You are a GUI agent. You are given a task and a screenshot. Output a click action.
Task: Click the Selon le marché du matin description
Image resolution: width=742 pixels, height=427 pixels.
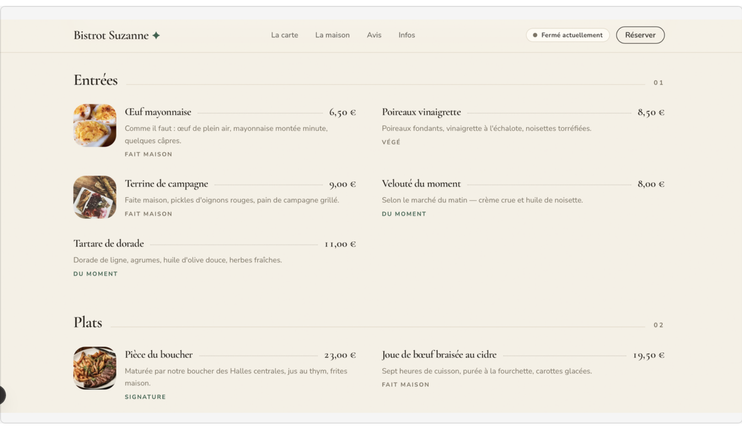tap(482, 200)
